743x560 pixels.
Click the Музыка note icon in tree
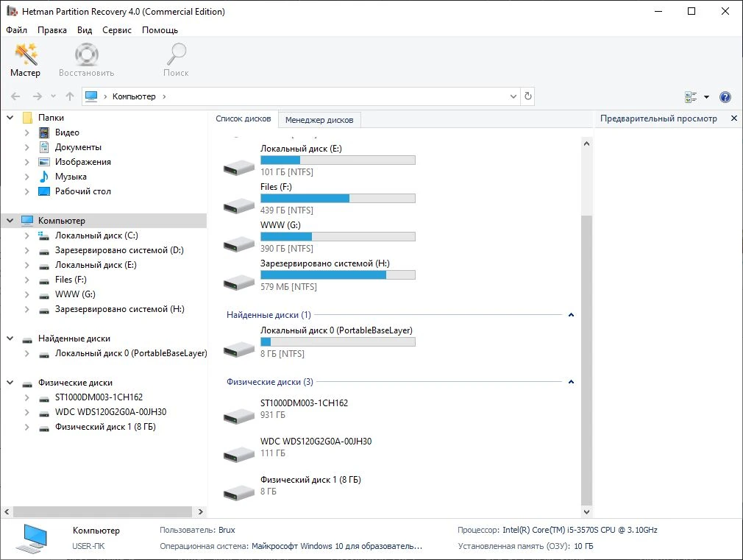tap(44, 177)
